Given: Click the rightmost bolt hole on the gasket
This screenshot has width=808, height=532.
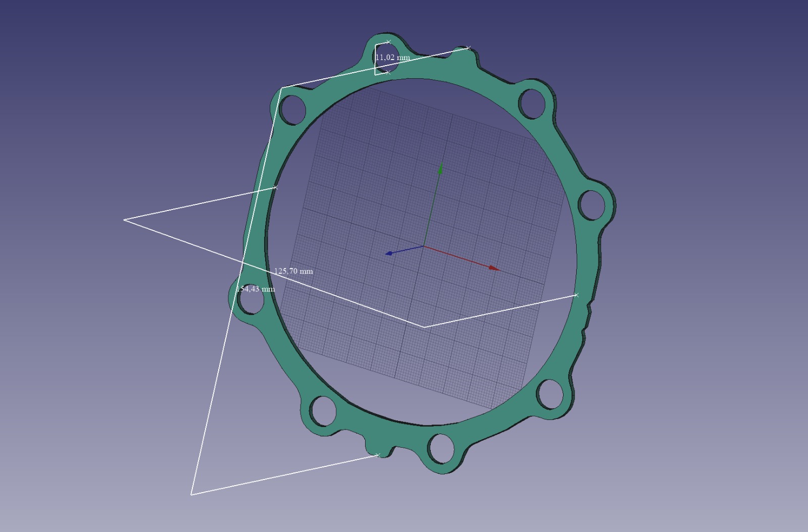Looking at the screenshot, I should click(x=591, y=204).
